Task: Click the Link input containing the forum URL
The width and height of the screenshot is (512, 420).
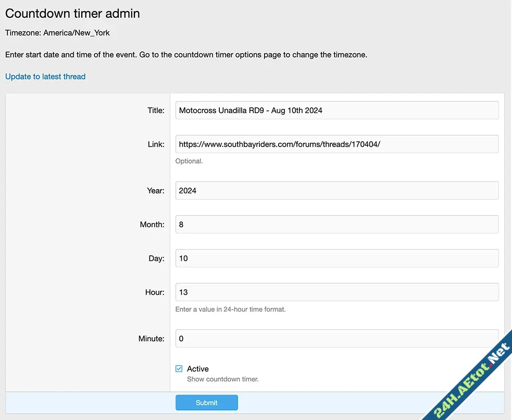Action: 336,144
